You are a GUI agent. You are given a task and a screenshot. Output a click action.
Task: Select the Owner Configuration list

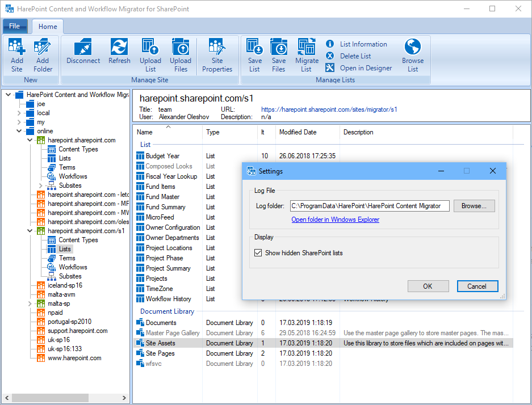(173, 227)
